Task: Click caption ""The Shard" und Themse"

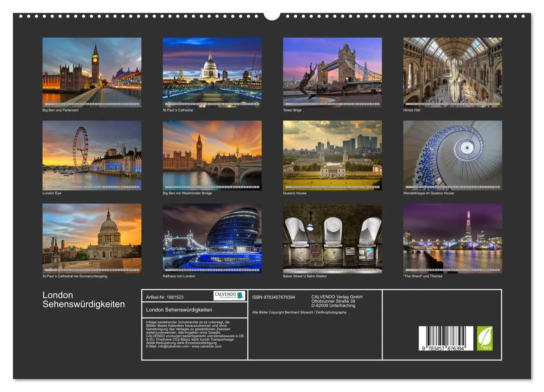Action: tap(423, 276)
